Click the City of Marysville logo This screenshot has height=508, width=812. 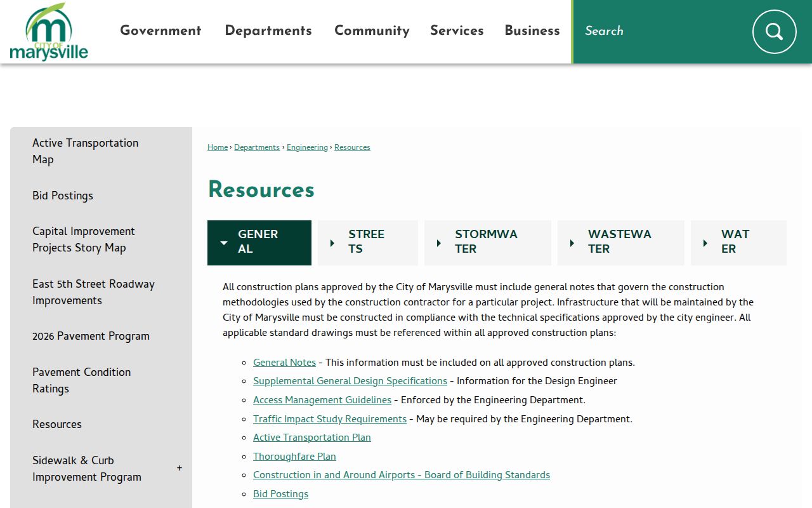pyautogui.click(x=49, y=32)
